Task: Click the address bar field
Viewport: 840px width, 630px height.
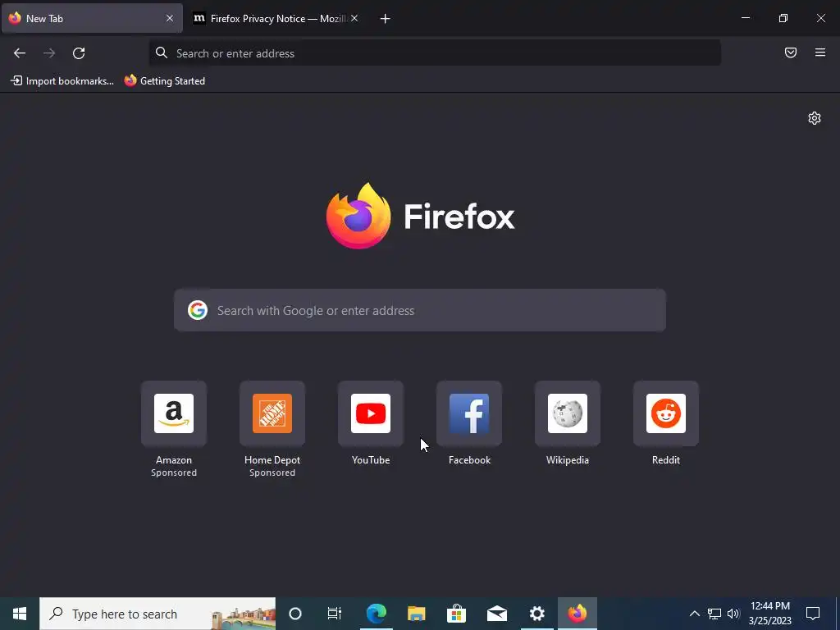Action: 435,53
